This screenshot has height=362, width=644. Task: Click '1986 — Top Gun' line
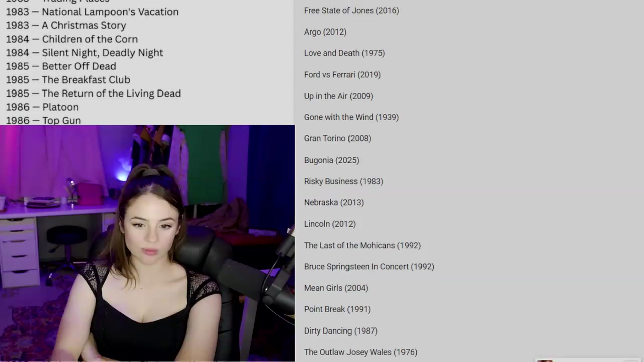(44, 121)
